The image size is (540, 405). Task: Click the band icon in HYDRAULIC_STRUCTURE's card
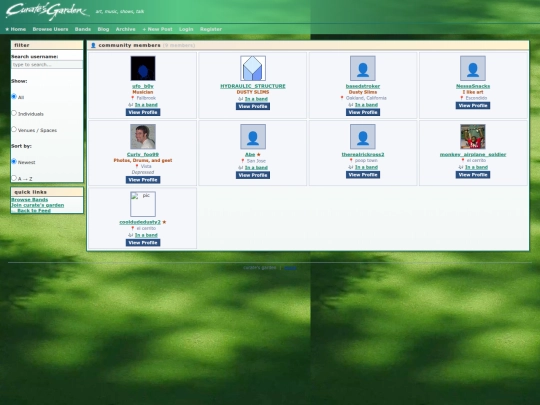point(240,99)
